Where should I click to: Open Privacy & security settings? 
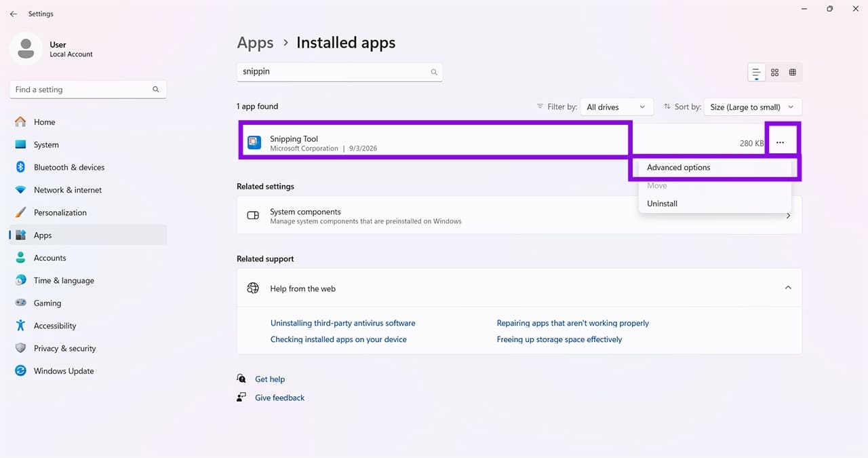(x=88, y=348)
